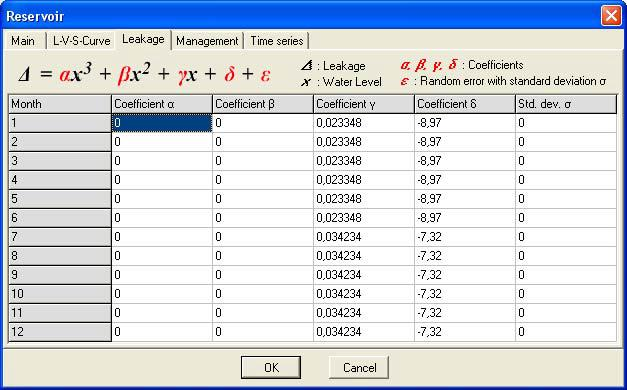Open the L-V-S-Curve tab
This screenshot has height=390, width=627.
[81, 41]
